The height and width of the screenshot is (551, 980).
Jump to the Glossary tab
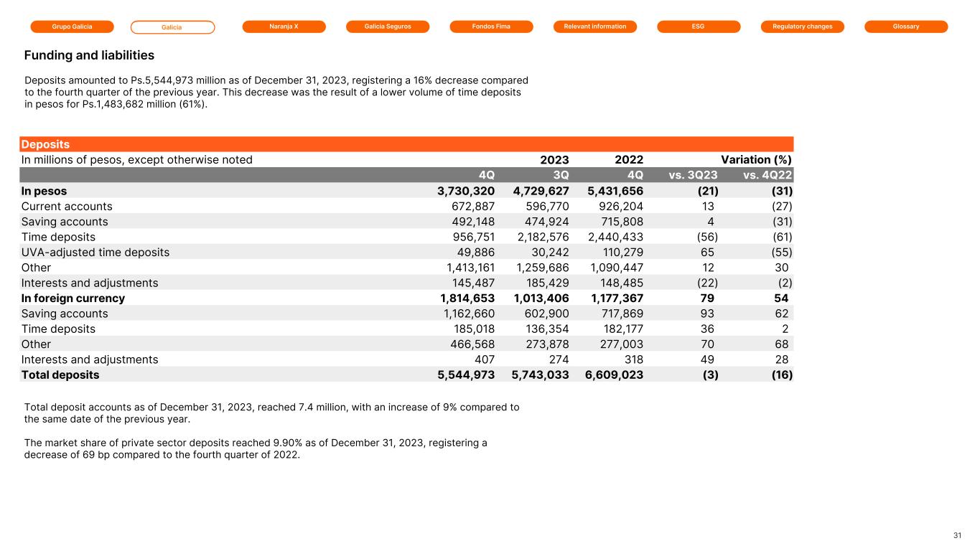point(906,27)
